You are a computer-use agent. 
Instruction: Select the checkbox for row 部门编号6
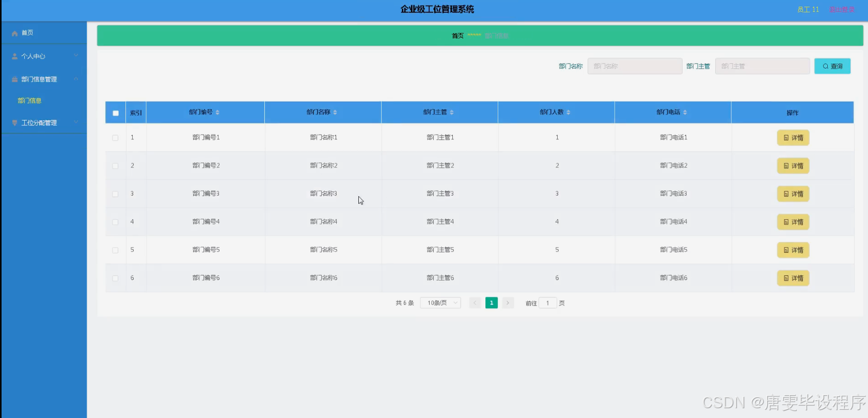[x=115, y=278]
